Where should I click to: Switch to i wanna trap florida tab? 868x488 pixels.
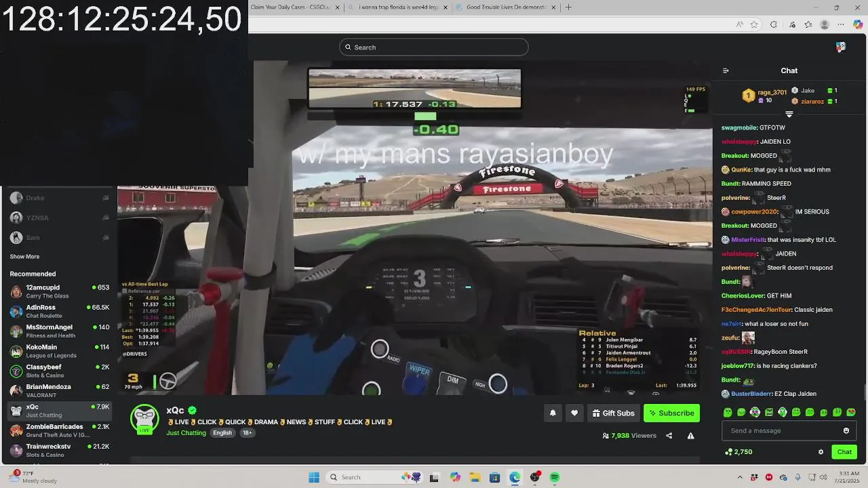[x=399, y=7]
